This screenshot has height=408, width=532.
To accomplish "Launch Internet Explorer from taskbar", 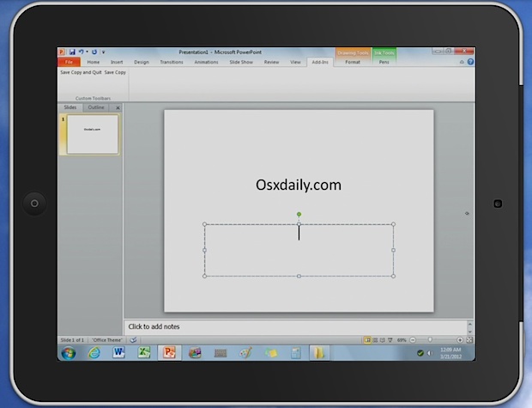I will pos(94,353).
